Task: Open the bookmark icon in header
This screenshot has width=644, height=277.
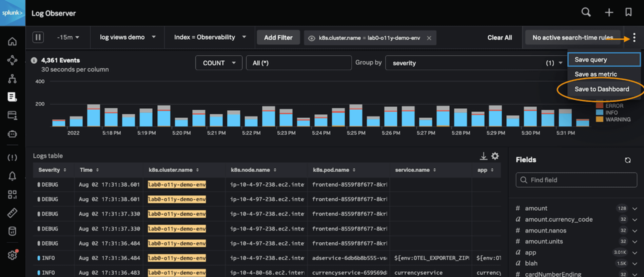Action: 628,12
